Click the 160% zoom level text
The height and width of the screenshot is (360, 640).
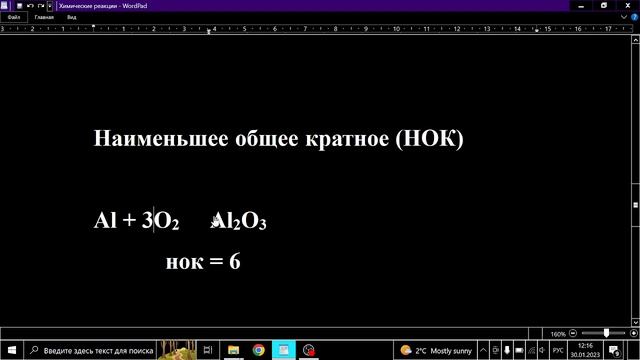[558, 334]
